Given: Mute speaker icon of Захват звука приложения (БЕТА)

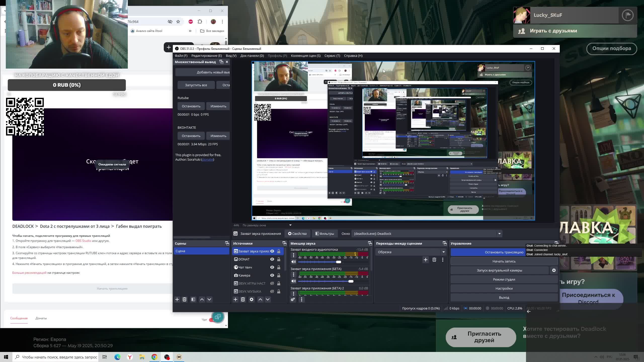Looking at the screenshot, I should [293, 281].
